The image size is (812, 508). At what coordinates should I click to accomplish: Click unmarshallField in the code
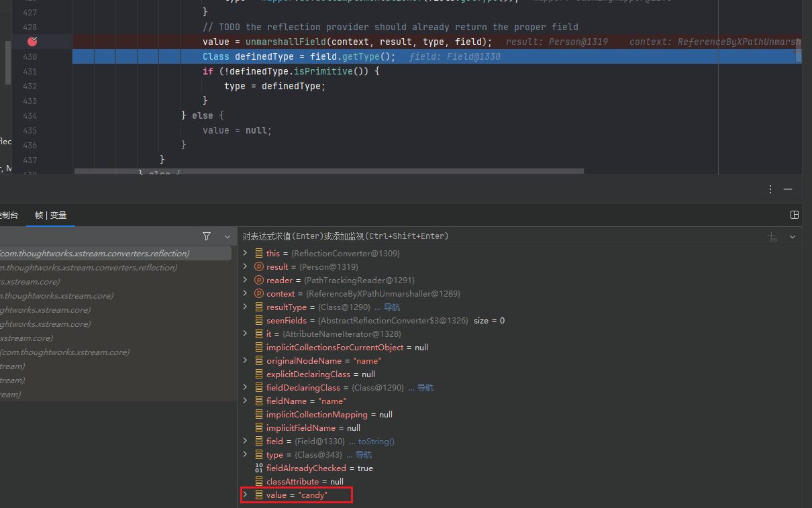pyautogui.click(x=286, y=42)
